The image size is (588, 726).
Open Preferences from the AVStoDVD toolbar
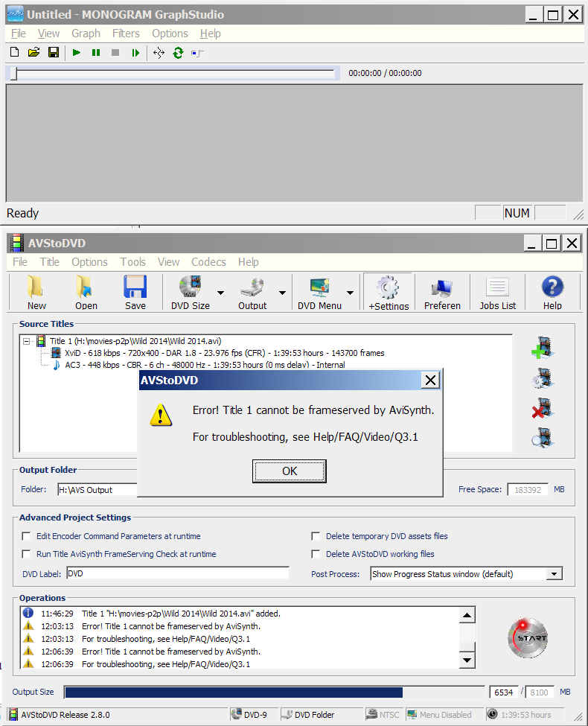442,292
